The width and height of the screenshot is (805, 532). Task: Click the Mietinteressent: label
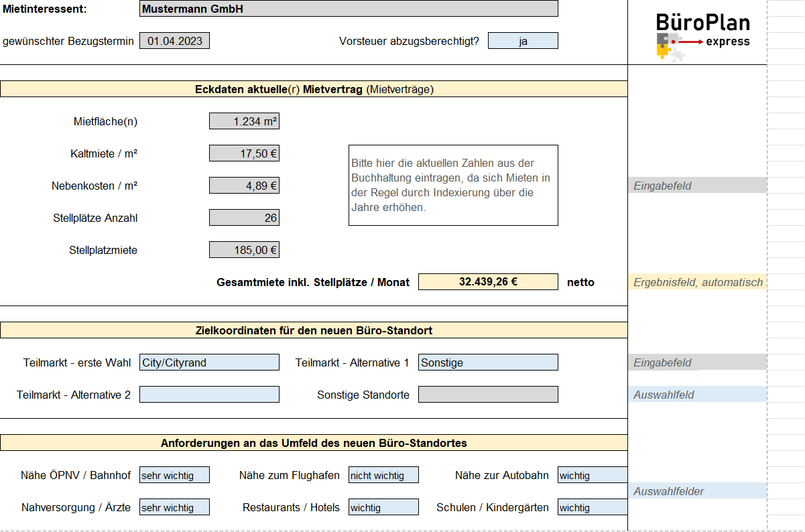click(x=44, y=9)
